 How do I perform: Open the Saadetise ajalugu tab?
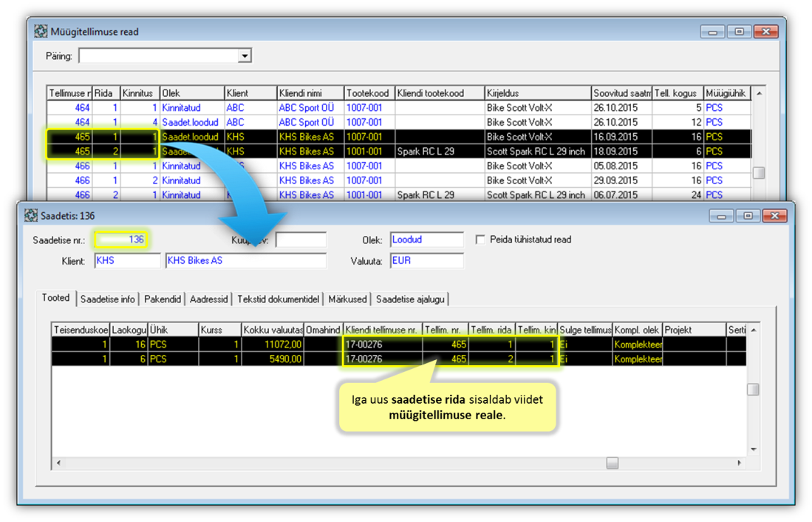(410, 299)
